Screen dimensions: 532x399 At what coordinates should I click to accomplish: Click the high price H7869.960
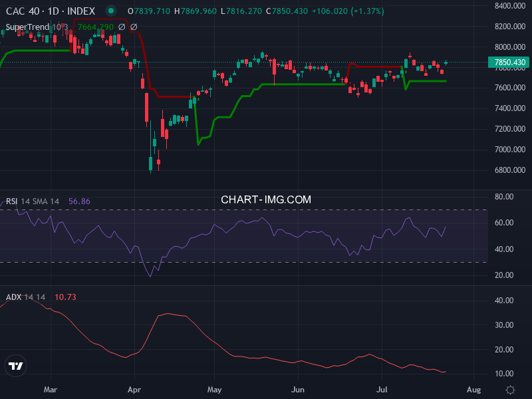point(196,11)
